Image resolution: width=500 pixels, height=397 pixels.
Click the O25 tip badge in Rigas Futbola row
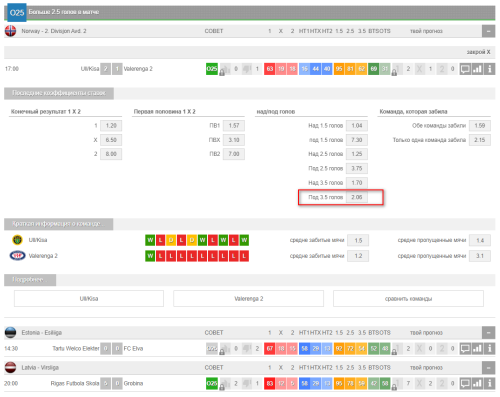pos(212,383)
